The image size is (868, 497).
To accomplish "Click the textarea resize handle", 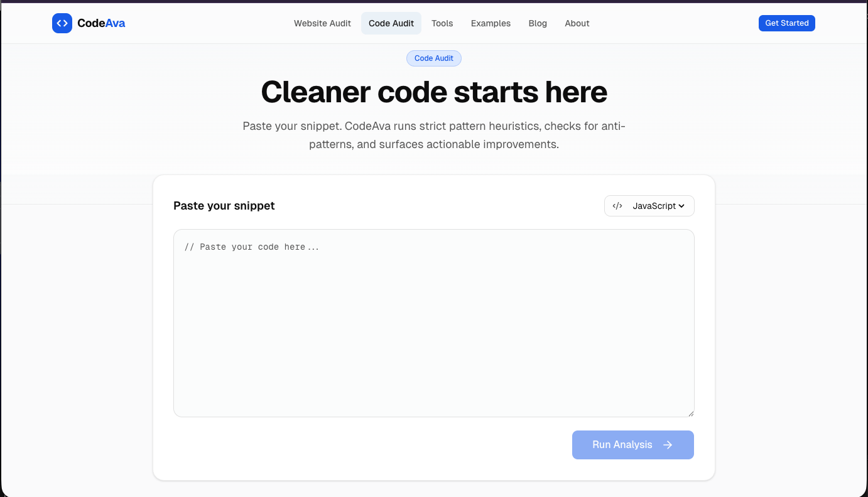I will [691, 413].
